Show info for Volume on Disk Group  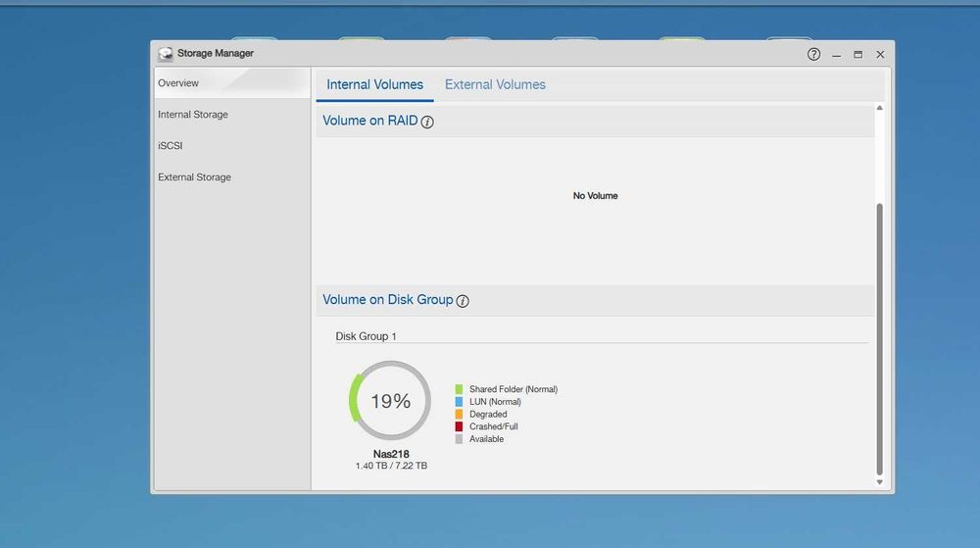tap(463, 301)
